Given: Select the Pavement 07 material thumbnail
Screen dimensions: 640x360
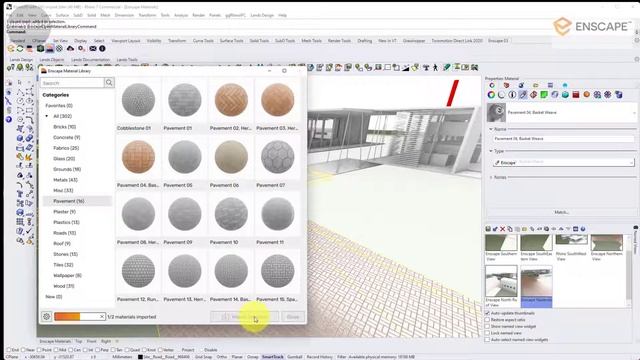Looking at the screenshot, I should 278,157.
